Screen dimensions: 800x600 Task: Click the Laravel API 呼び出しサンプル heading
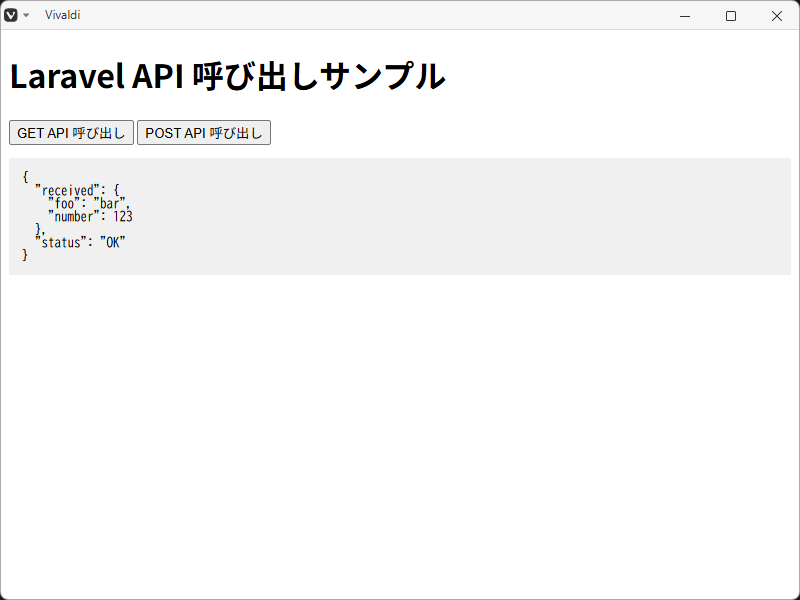(x=227, y=77)
